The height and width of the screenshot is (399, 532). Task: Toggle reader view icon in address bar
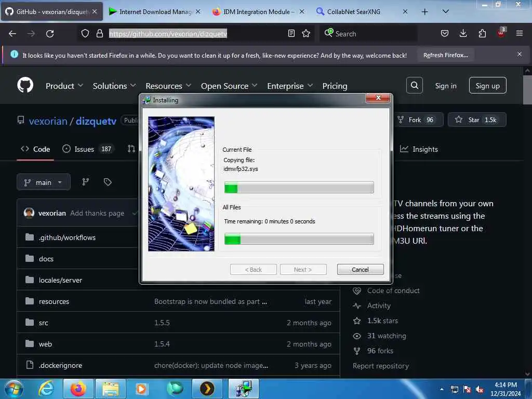(x=291, y=33)
